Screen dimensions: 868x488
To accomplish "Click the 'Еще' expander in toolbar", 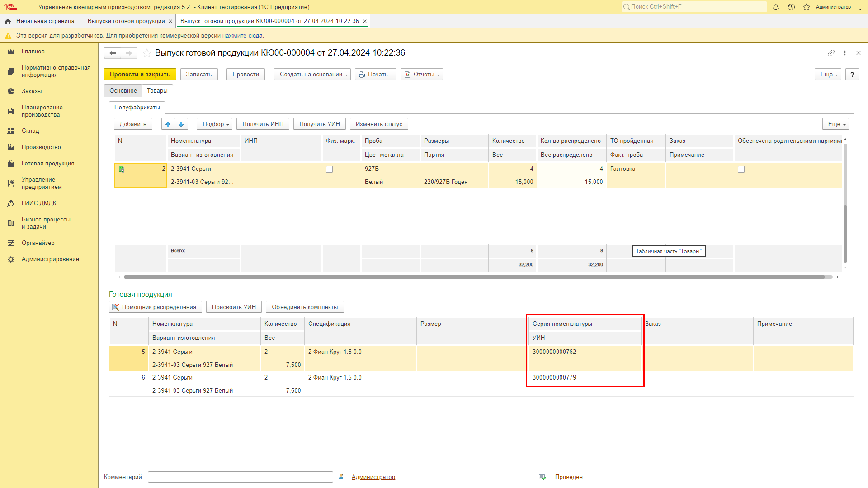I will point(829,74).
